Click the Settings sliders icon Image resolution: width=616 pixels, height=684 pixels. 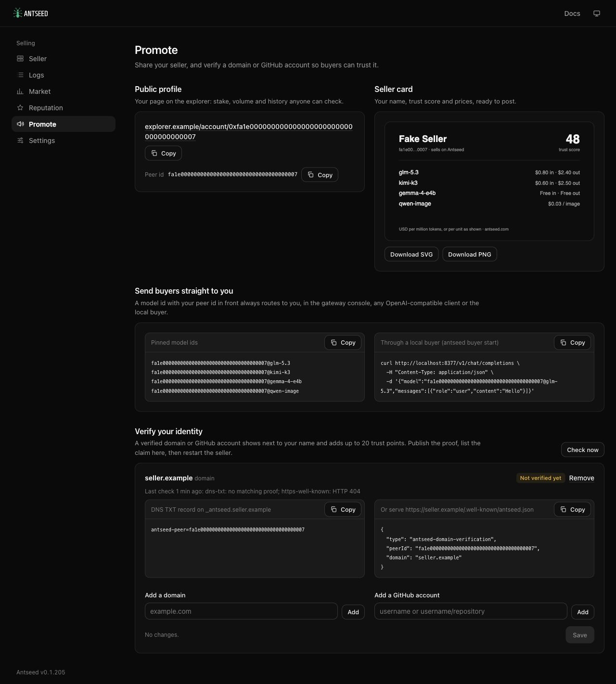(20, 141)
